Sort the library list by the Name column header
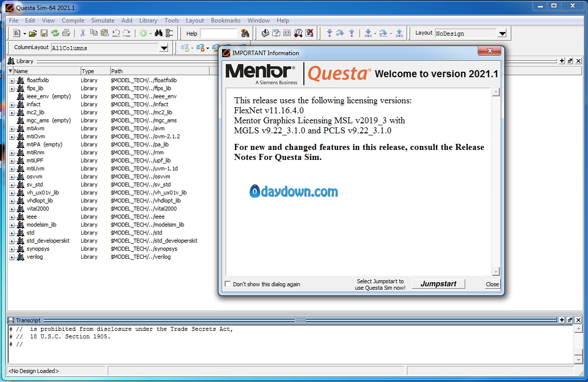The height and width of the screenshot is (382, 588). 47,71
